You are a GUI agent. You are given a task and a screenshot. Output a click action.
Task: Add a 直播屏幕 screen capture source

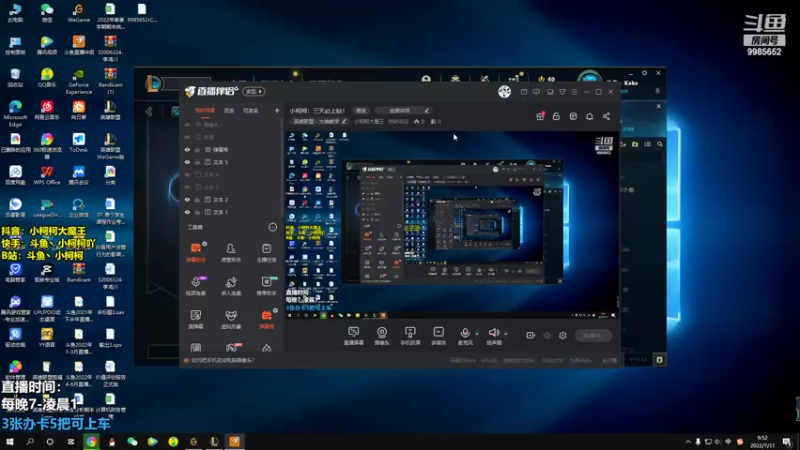354,336
